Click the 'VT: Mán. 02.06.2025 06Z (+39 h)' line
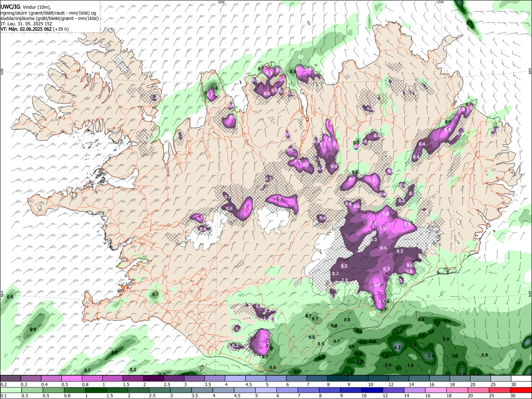The width and height of the screenshot is (532, 399). tap(34, 29)
